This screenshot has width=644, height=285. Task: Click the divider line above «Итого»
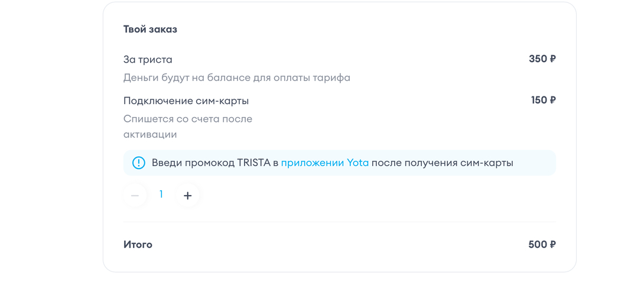[x=339, y=222]
